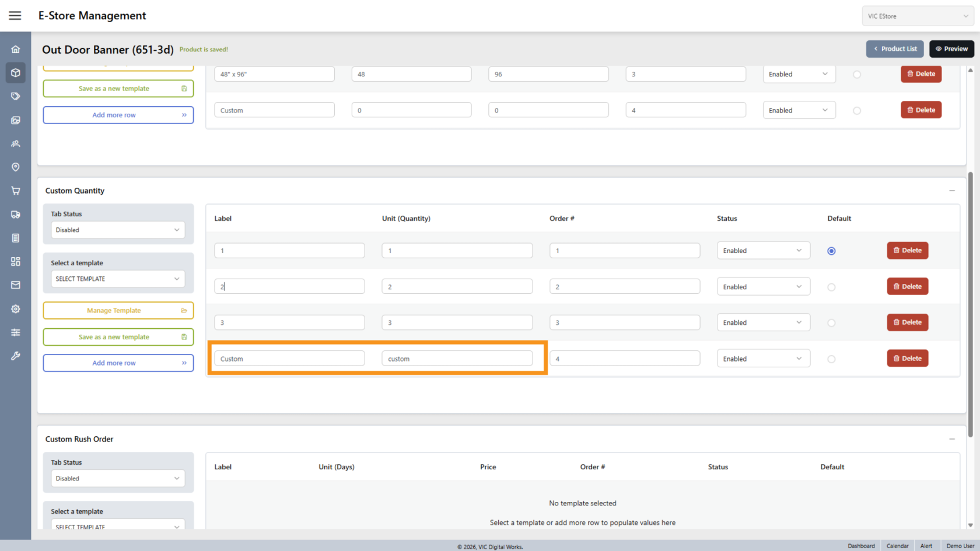
Task: Set quantity row 2 as default
Action: 831,287
